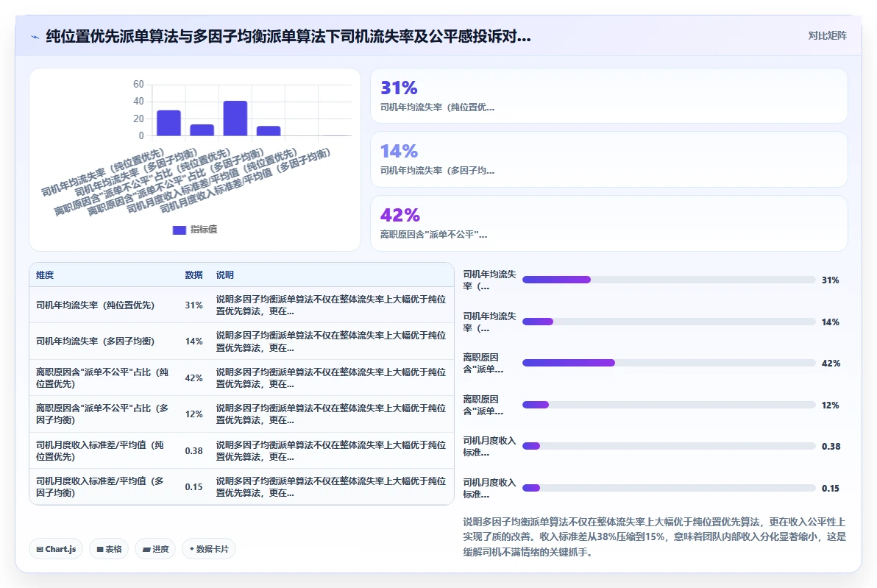Click the lightning icon beside the title
Screen dimensions: 877x588
(35, 38)
